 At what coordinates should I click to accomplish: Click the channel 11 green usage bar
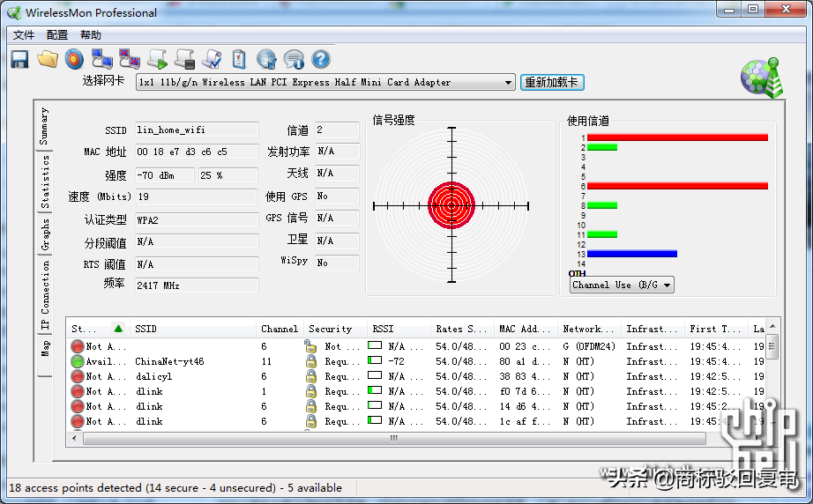click(x=602, y=234)
